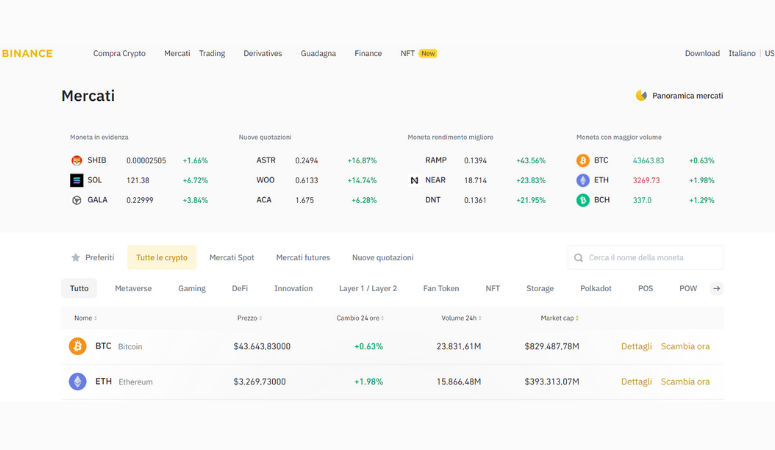Click RAMP in best performers list
The width and height of the screenshot is (775, 450).
[435, 160]
